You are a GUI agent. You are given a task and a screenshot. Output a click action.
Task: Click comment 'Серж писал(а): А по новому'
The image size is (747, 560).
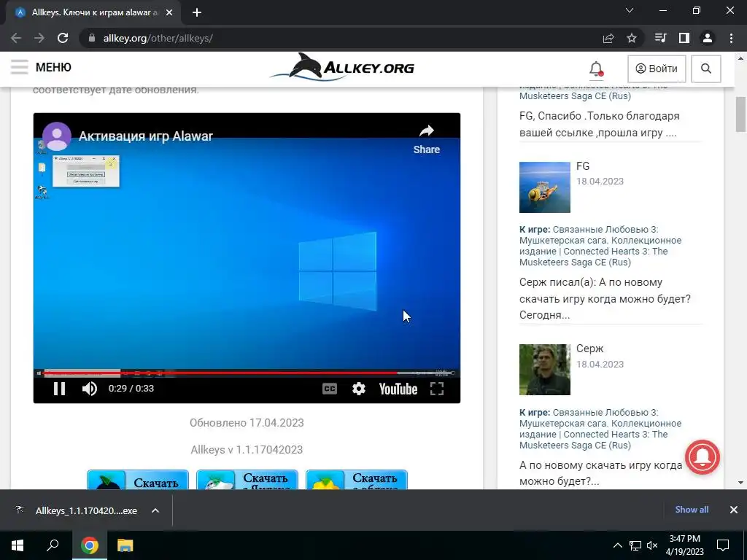[x=591, y=282]
